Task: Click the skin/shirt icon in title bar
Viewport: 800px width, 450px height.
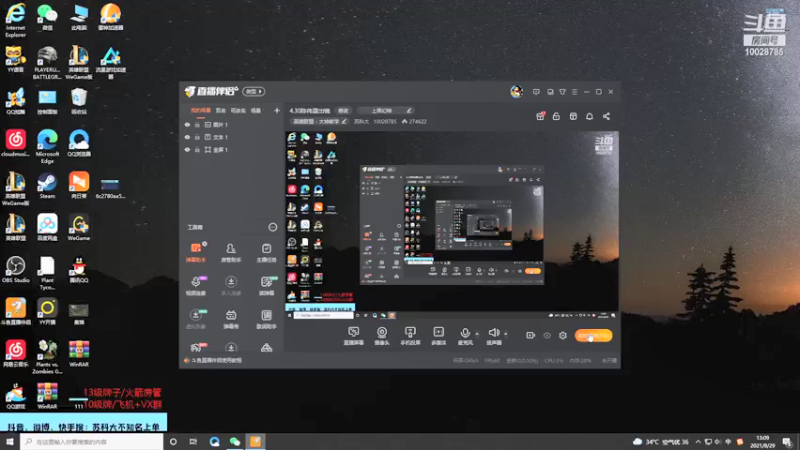Action: 562,92
